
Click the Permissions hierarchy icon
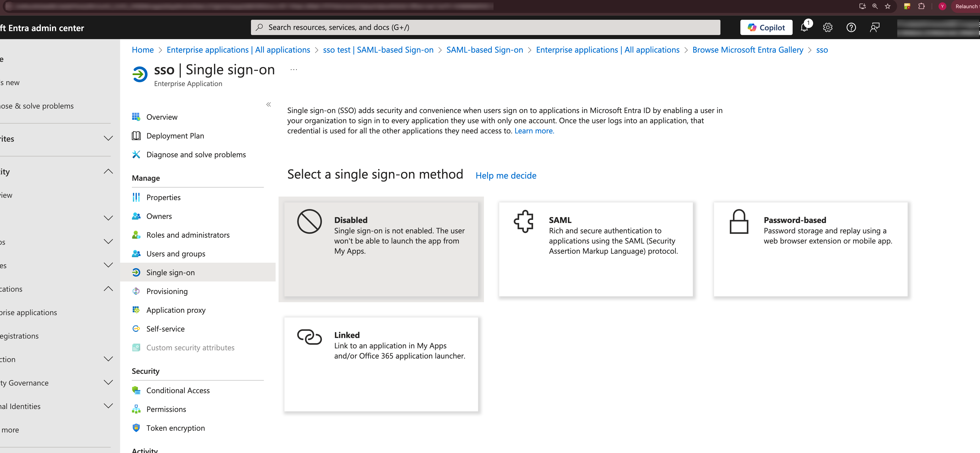pyautogui.click(x=136, y=409)
